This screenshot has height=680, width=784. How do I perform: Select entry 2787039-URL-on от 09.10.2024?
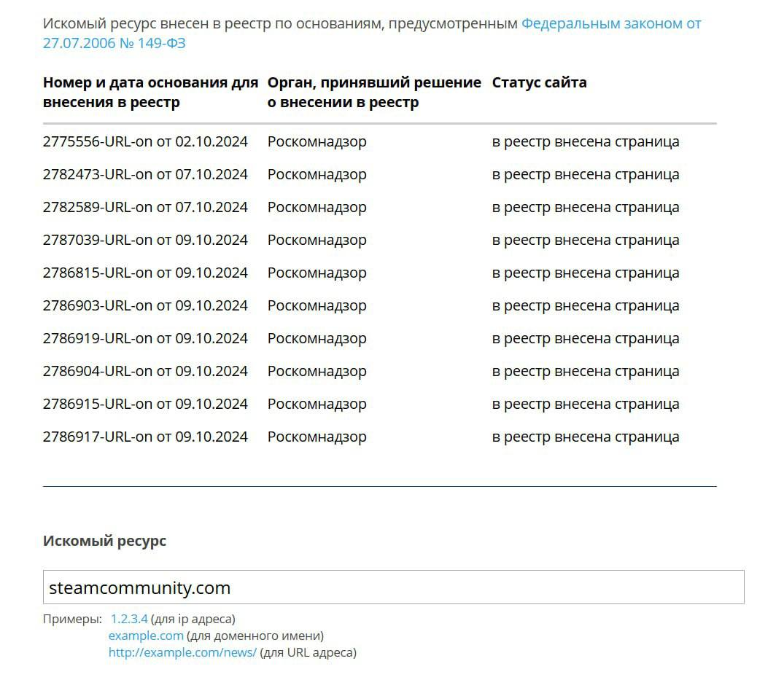coord(145,240)
